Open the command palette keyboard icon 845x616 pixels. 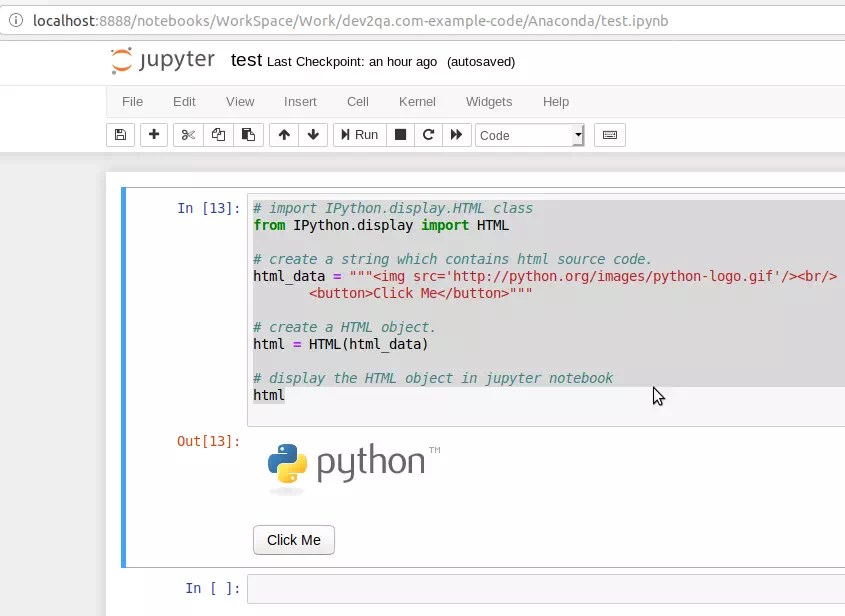point(608,134)
